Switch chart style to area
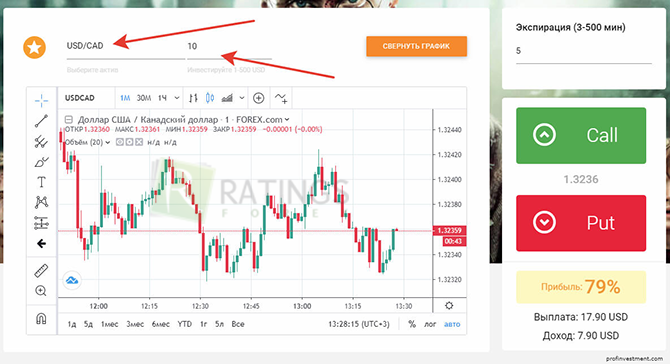 (227, 98)
